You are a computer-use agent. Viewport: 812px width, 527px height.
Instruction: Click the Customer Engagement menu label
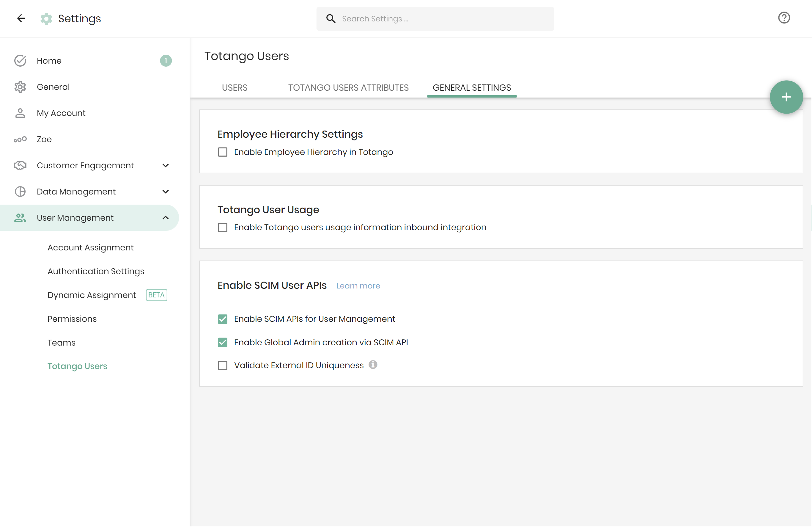click(x=85, y=166)
